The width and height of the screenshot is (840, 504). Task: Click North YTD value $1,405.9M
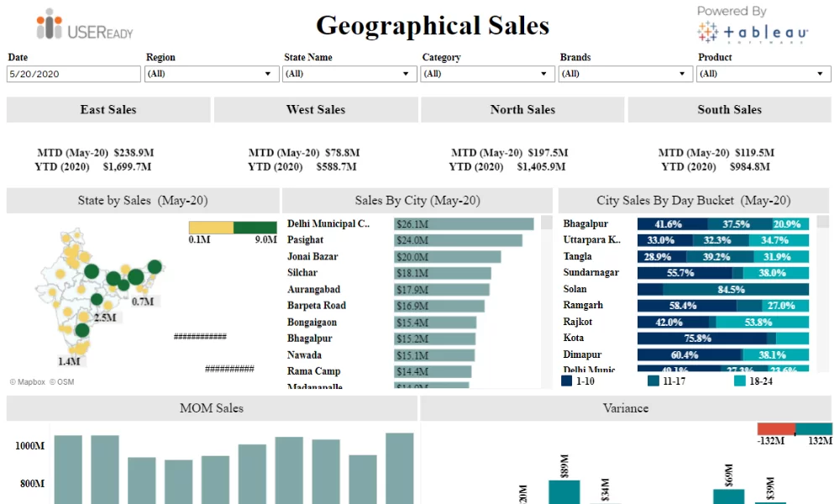tap(541, 166)
